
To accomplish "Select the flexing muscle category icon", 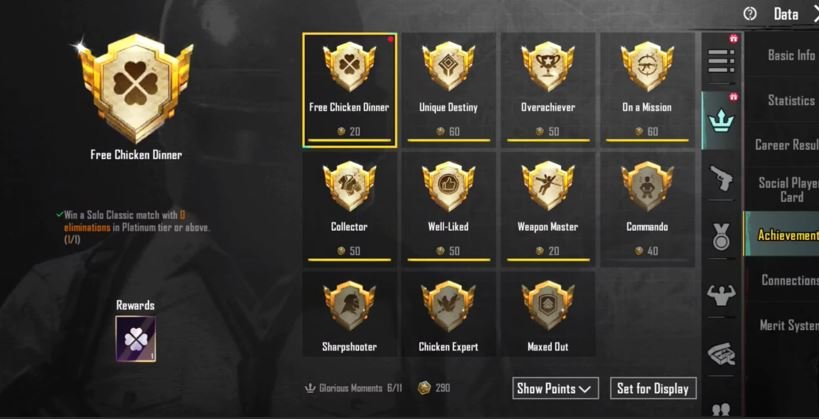I will point(721,295).
